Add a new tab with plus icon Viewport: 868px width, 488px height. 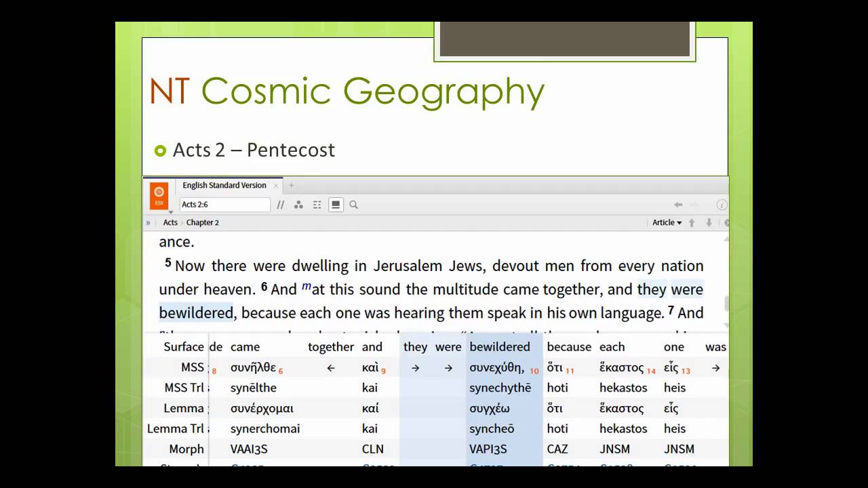tap(292, 185)
